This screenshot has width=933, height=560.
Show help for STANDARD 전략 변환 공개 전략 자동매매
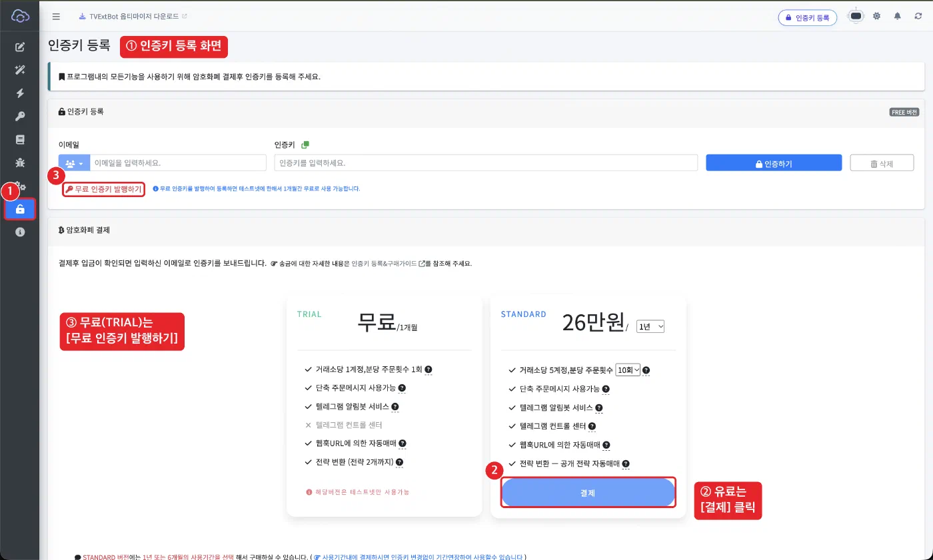click(626, 463)
